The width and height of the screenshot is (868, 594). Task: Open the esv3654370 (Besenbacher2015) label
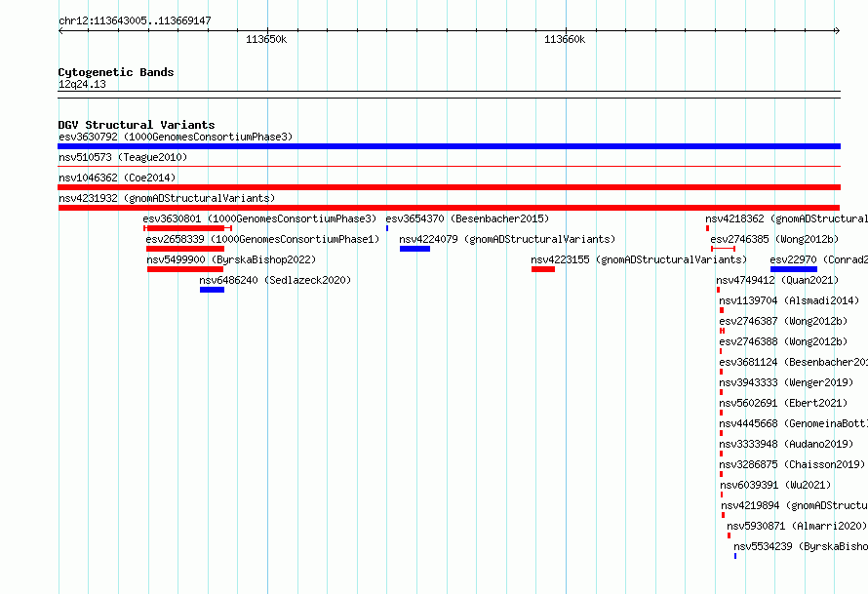(x=468, y=218)
